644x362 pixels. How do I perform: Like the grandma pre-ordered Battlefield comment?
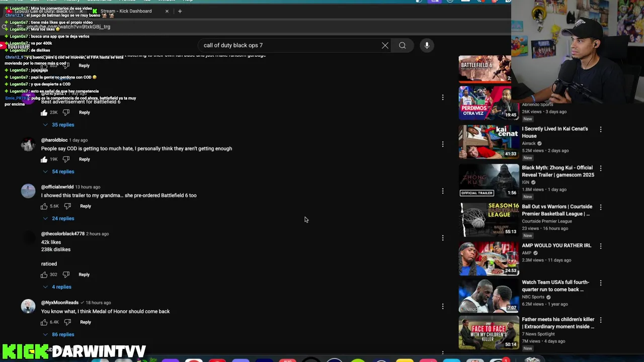tap(44, 206)
